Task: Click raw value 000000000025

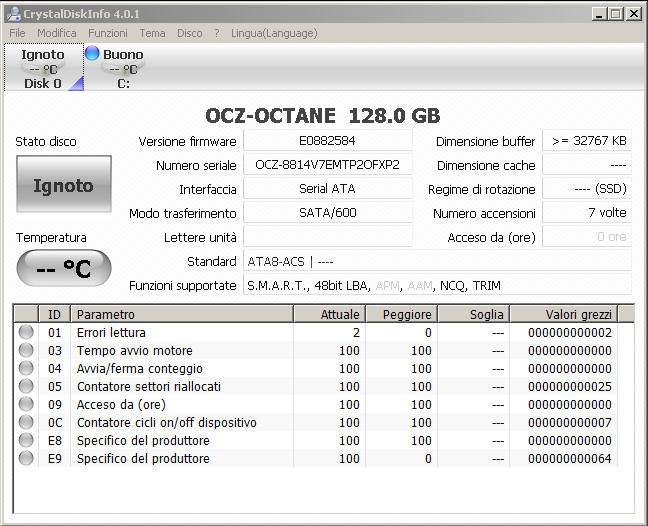Action: [569, 386]
